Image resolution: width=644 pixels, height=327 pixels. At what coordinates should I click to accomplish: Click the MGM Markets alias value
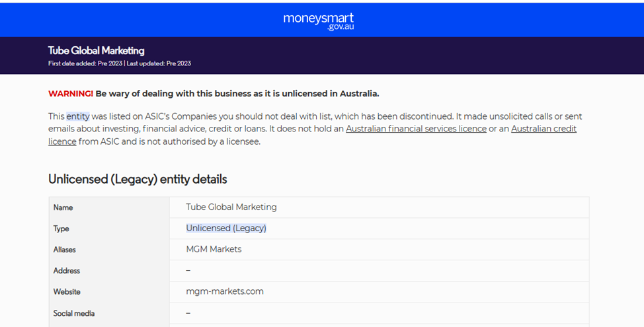coord(214,250)
